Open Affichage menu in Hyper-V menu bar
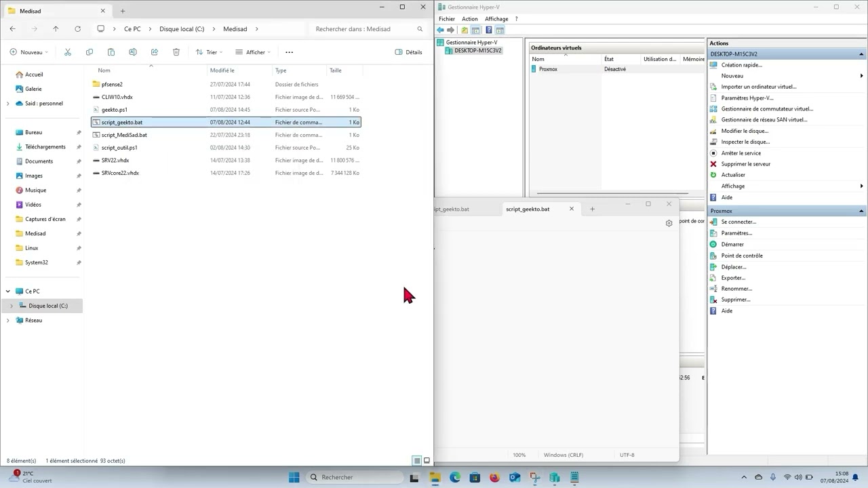This screenshot has height=488, width=868. tap(496, 19)
